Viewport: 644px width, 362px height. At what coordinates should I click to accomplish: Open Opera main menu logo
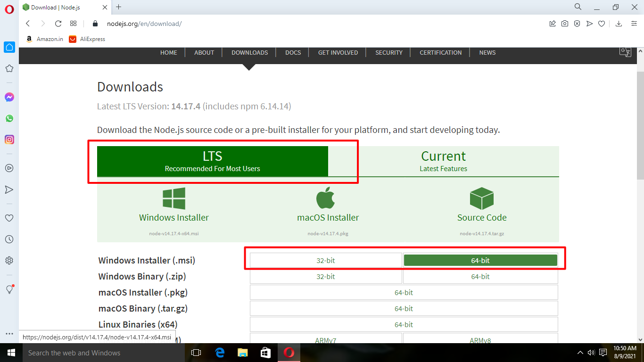(x=9, y=9)
